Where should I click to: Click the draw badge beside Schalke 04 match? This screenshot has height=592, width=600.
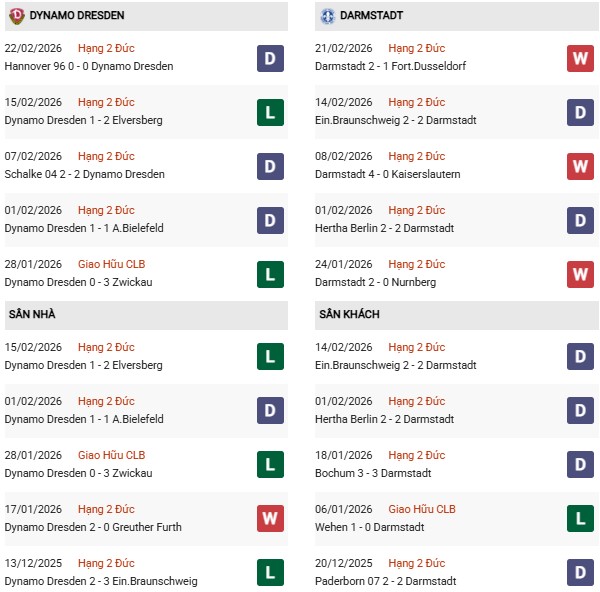pyautogui.click(x=270, y=166)
